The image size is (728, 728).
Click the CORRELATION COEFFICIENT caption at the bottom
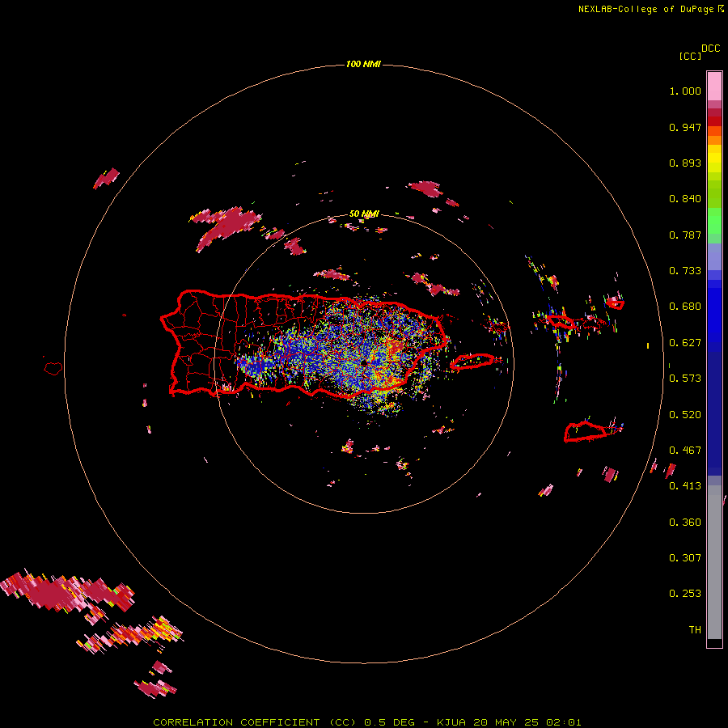tap(366, 722)
